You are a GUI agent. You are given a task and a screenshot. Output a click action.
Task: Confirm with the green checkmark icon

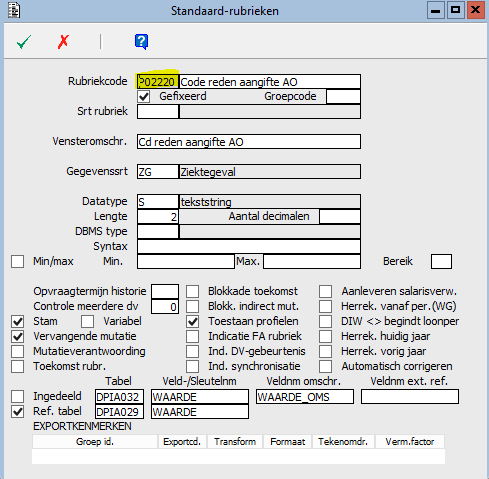[24, 42]
